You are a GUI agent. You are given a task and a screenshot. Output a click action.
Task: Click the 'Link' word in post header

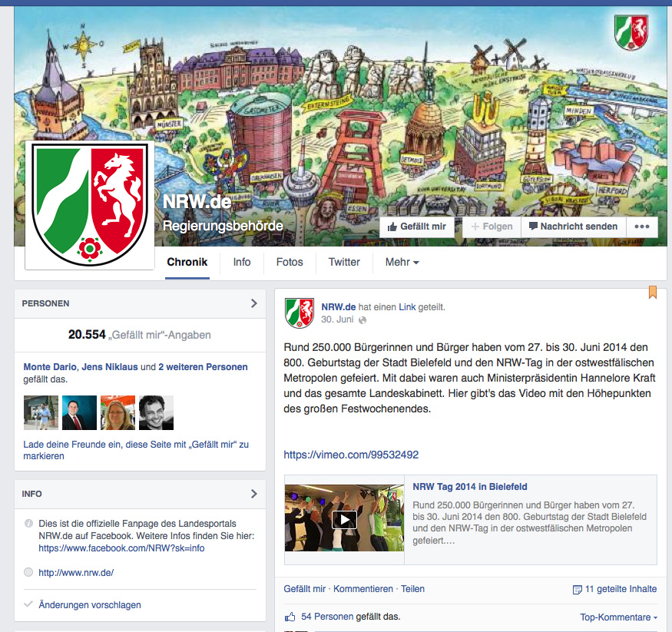407,307
